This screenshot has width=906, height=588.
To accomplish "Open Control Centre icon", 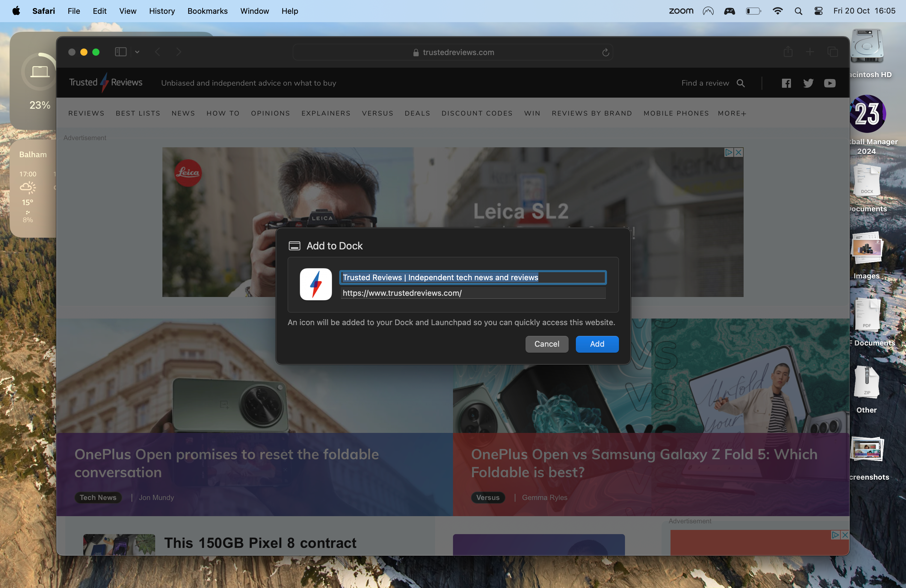I will point(818,11).
